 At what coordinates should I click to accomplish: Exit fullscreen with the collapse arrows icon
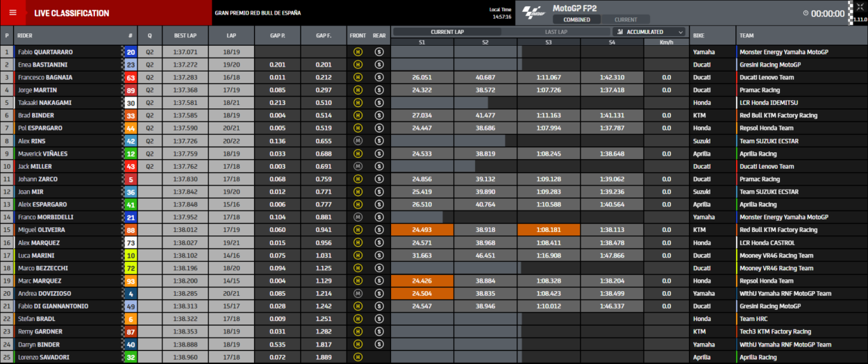[x=861, y=6]
